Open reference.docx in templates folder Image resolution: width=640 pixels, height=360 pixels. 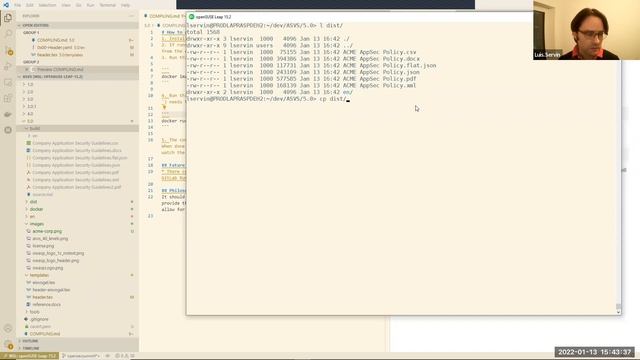point(78,304)
